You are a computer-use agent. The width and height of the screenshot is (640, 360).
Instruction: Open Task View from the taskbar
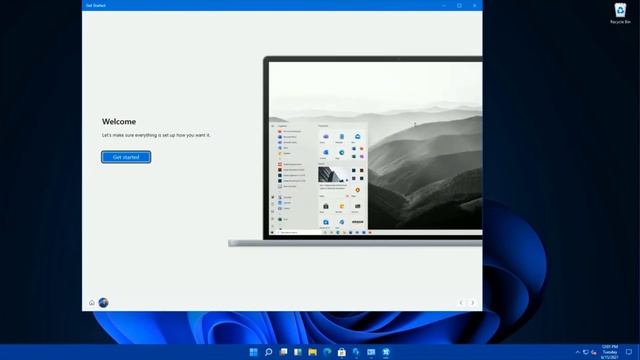point(283,352)
